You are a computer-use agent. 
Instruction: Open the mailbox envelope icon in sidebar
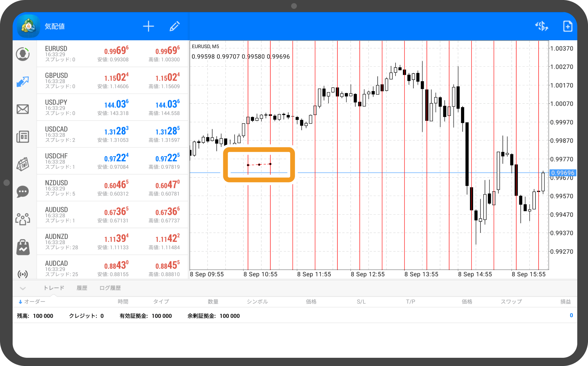(x=23, y=109)
